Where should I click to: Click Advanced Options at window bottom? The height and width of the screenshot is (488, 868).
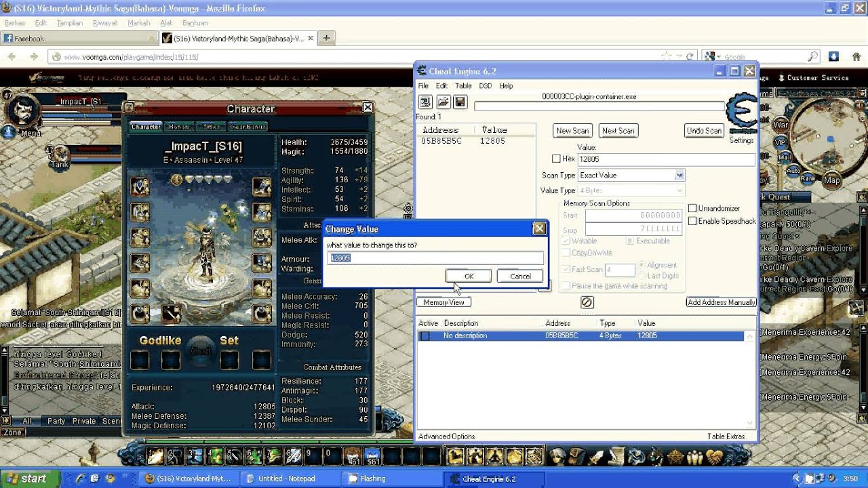[x=447, y=436]
